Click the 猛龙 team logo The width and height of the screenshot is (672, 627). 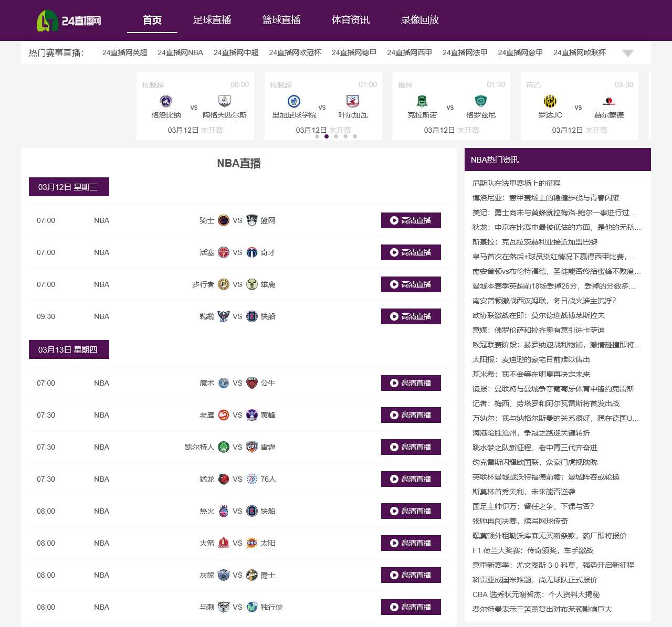(x=224, y=479)
